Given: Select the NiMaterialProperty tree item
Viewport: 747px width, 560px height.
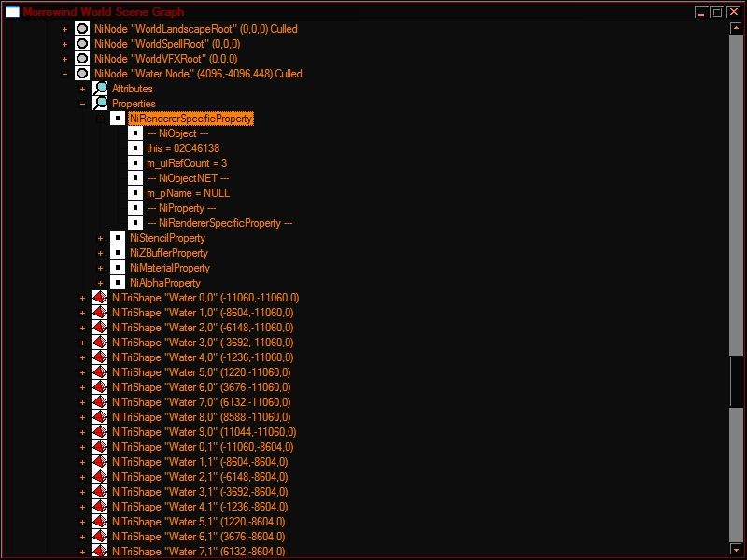Looking at the screenshot, I should [x=170, y=268].
